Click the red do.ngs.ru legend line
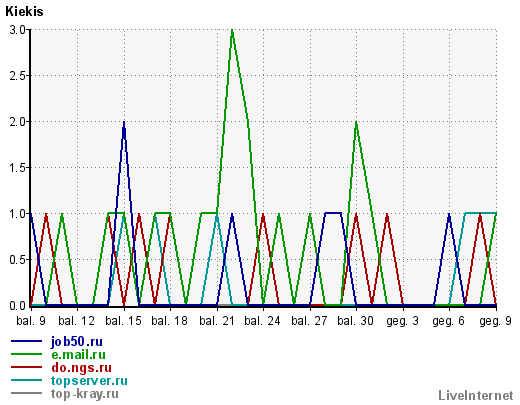This screenshot has width=520, height=405. 26,367
